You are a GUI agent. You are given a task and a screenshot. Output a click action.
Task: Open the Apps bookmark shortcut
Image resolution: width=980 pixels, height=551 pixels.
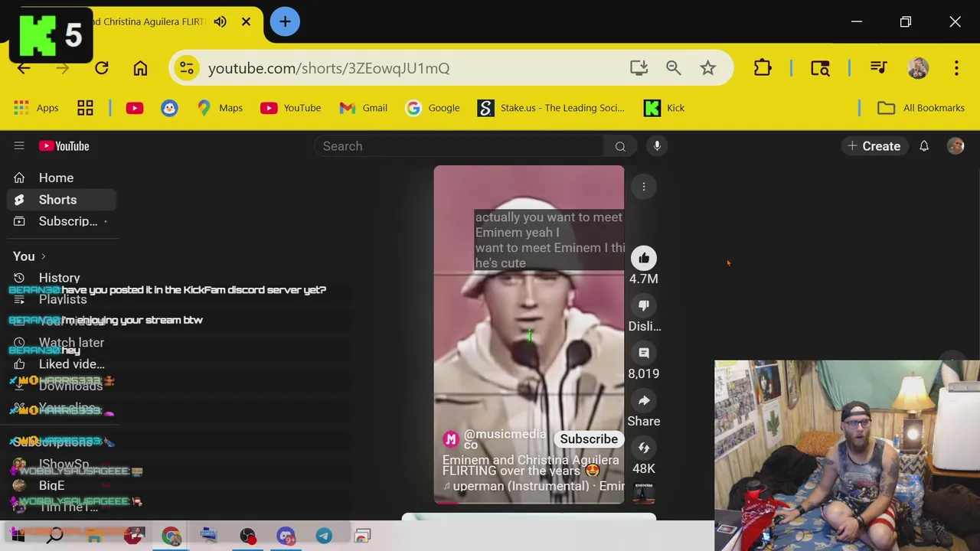(x=36, y=108)
